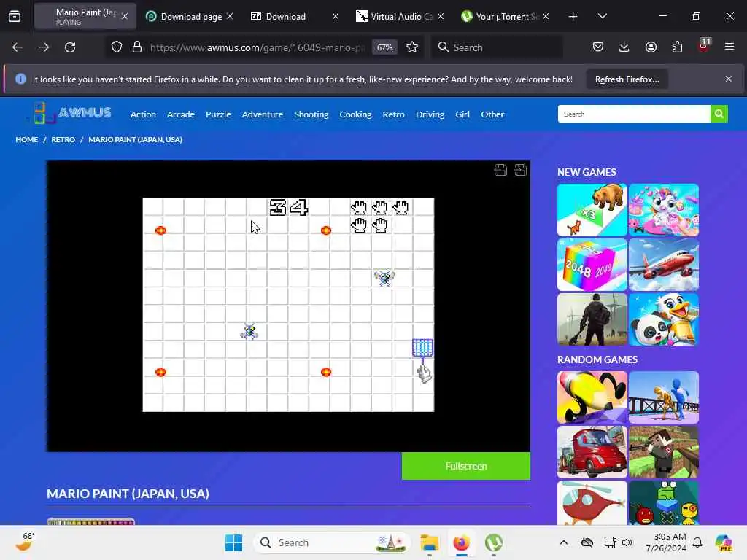Click the AWMUS site logo
The image size is (747, 560).
tap(71, 113)
